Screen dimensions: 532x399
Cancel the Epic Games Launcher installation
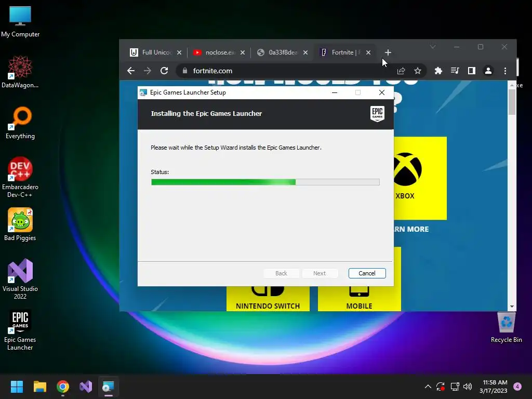point(367,273)
